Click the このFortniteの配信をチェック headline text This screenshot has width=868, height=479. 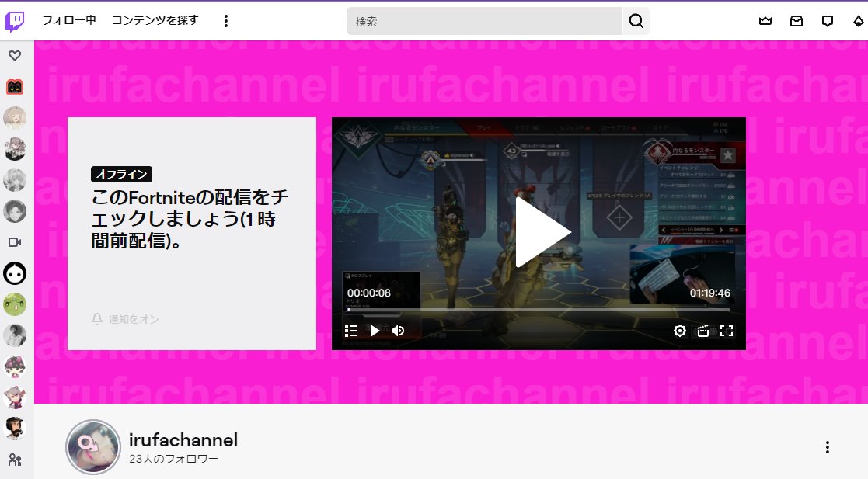click(190, 219)
